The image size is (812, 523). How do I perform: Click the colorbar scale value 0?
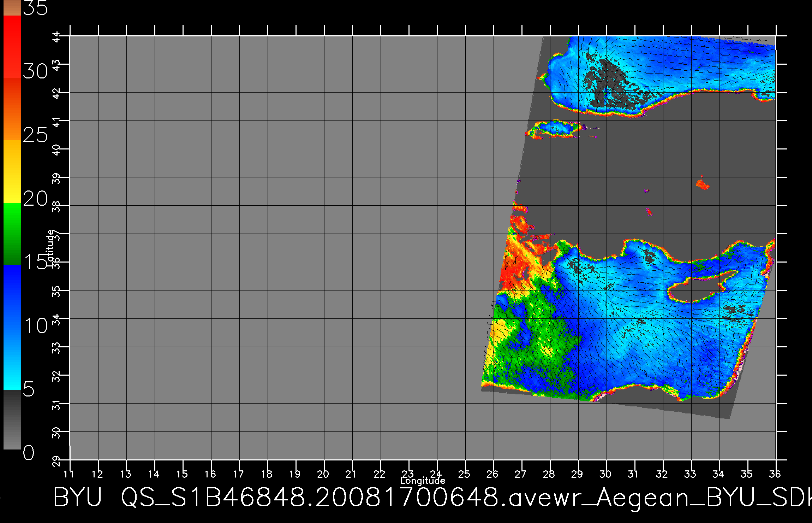click(x=29, y=453)
